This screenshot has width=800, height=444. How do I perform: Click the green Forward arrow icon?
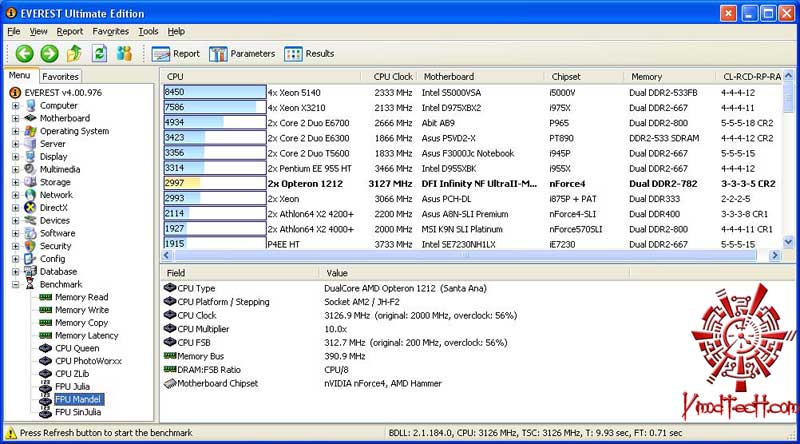pos(49,54)
